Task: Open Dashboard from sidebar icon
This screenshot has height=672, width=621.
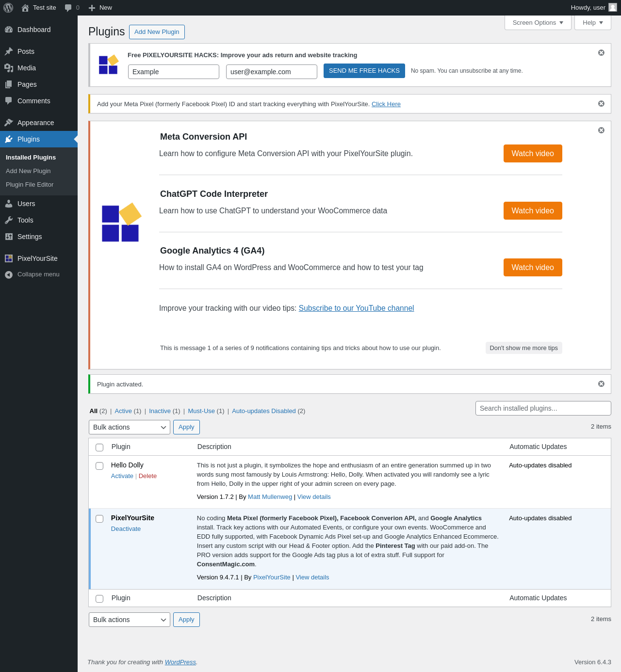Action: pyautogui.click(x=9, y=30)
